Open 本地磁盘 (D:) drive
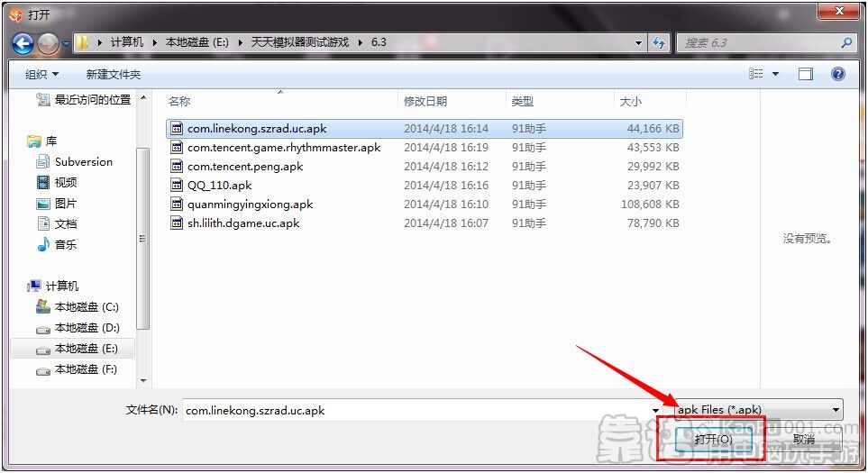 click(x=78, y=328)
